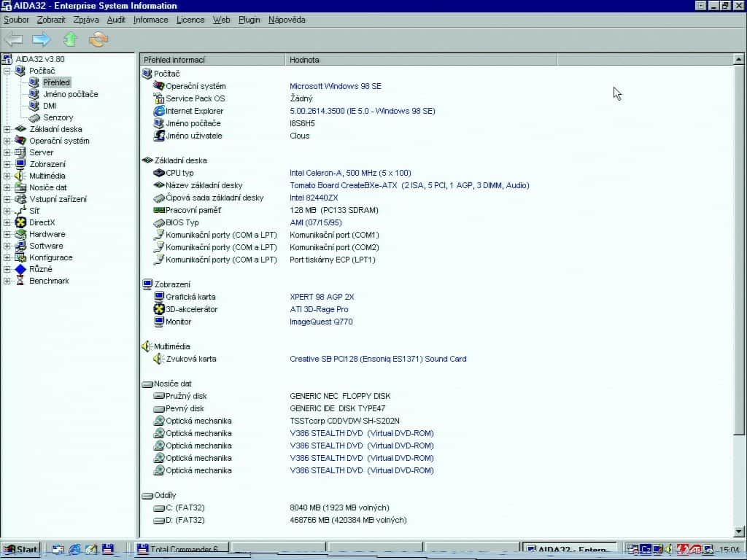Click "TSSTcorp CDDVDW SH-S202N" value

(344, 421)
